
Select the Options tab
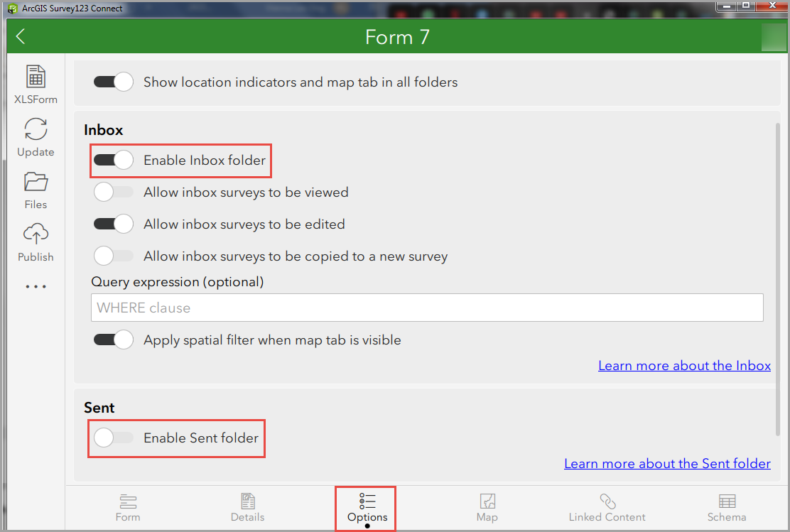point(367,508)
